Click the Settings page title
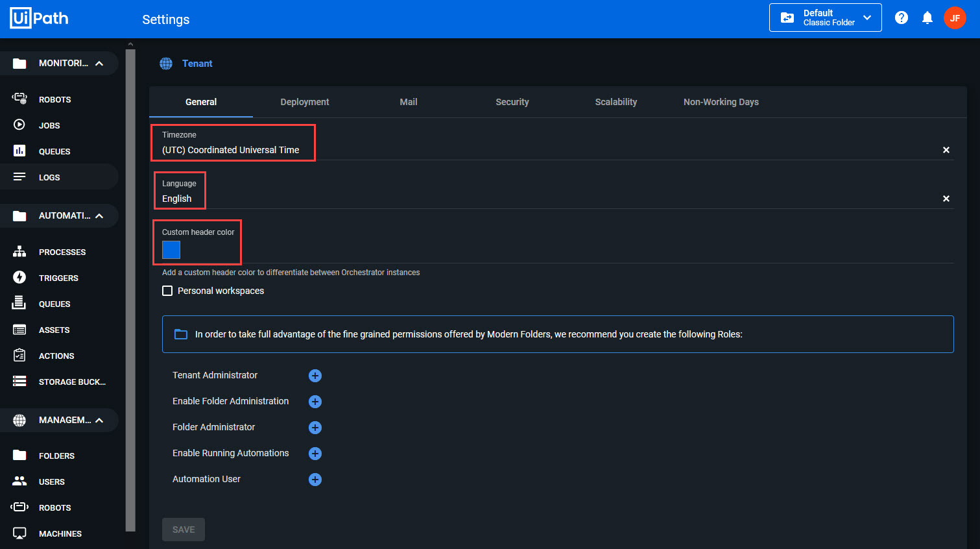 point(166,19)
